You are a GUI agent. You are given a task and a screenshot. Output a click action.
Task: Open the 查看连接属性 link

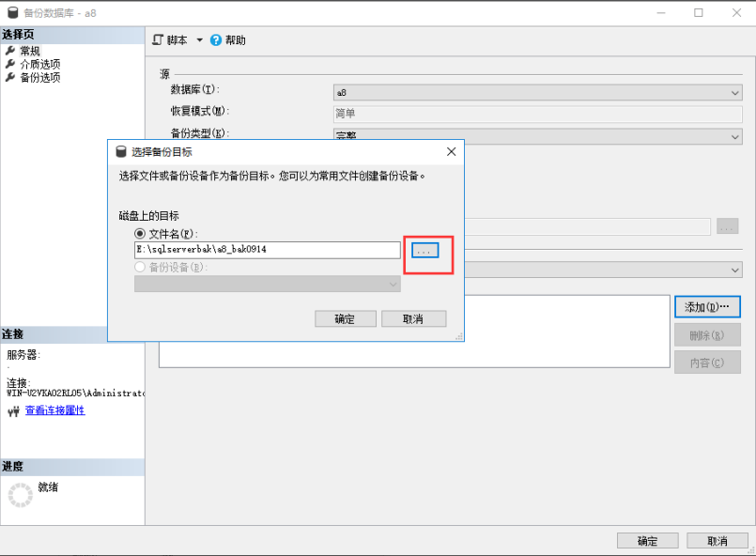55,410
